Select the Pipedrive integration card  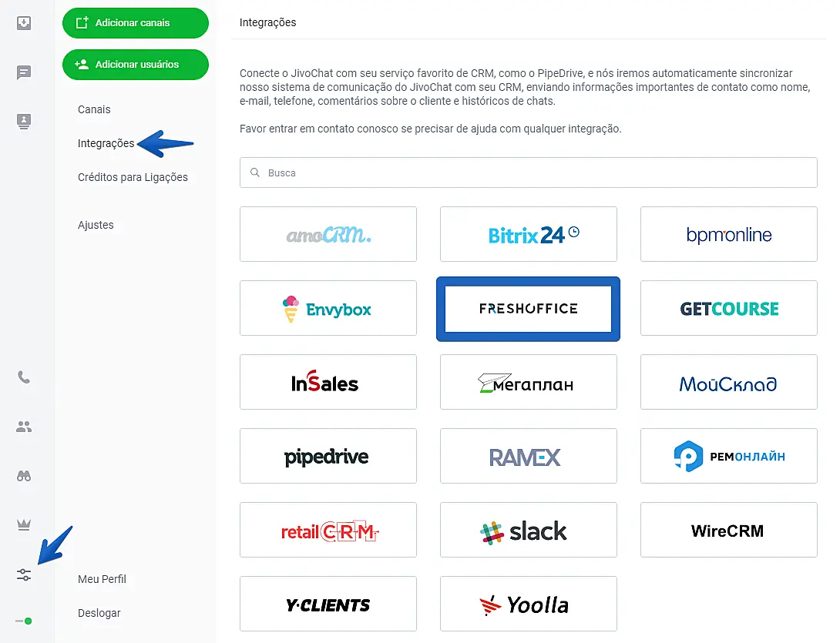(x=328, y=457)
